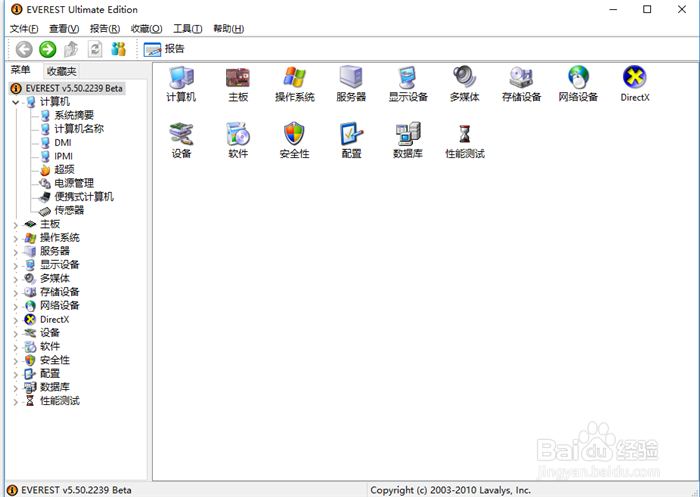This screenshot has height=497, width=700.
Task: Select 数据库 in the tree
Action: pyautogui.click(x=54, y=387)
